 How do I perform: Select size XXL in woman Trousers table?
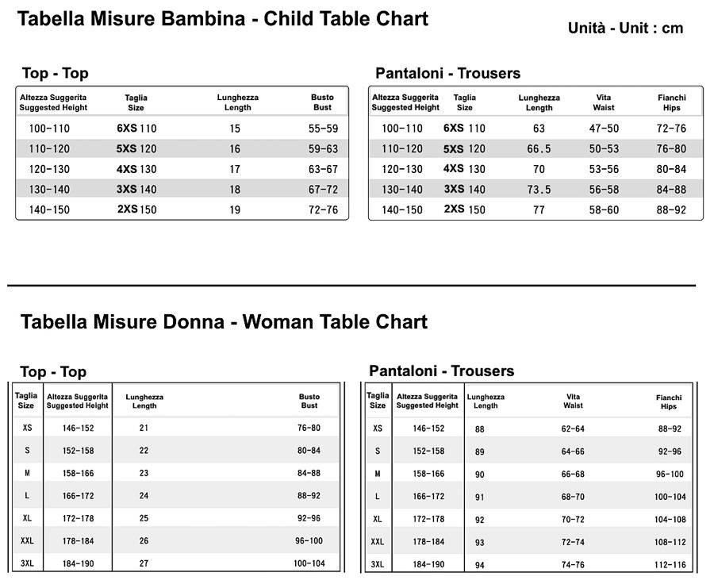[x=378, y=541]
